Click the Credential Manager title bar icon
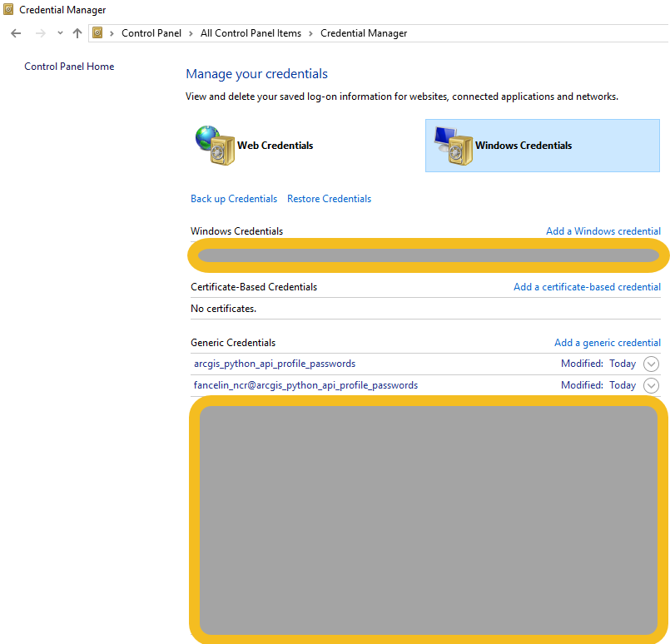670x644 pixels. 8,9
